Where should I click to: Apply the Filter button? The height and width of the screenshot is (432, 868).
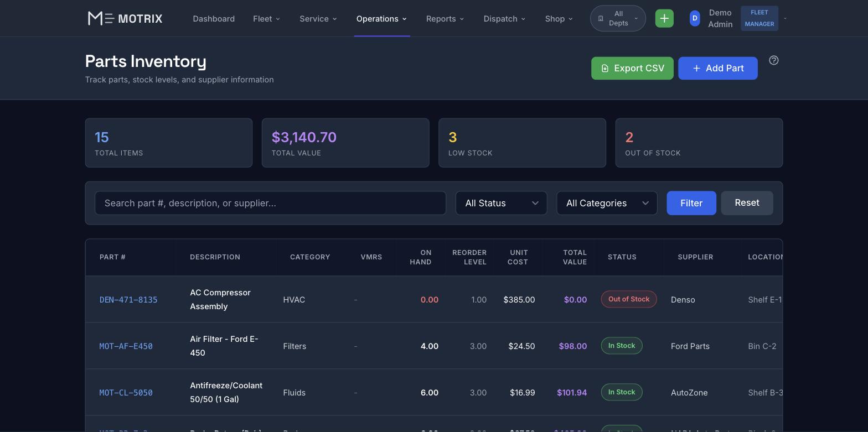(691, 203)
